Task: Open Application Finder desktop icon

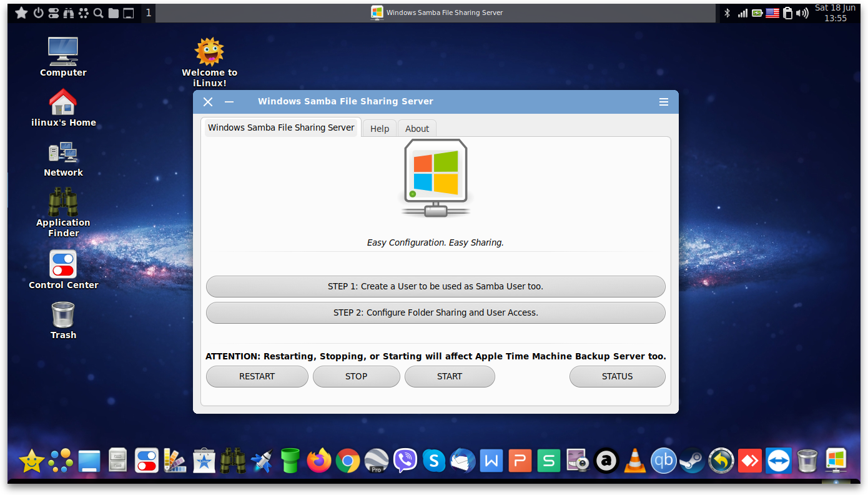Action: (x=63, y=212)
